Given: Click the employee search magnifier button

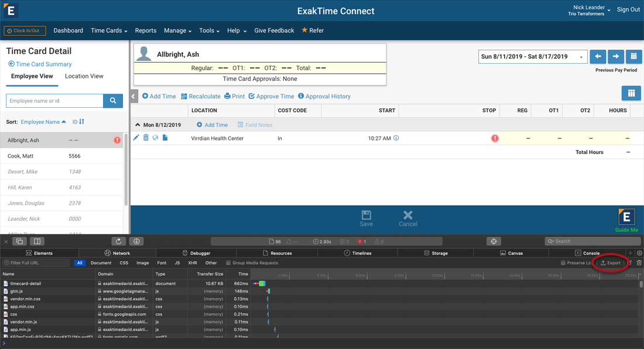Looking at the screenshot, I should pos(113,101).
